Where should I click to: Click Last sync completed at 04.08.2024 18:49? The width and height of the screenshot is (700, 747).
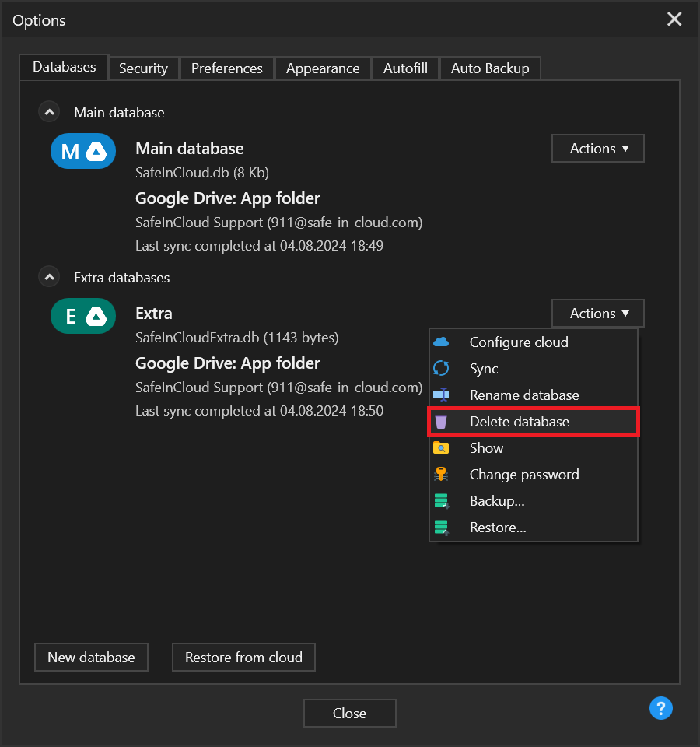point(260,246)
